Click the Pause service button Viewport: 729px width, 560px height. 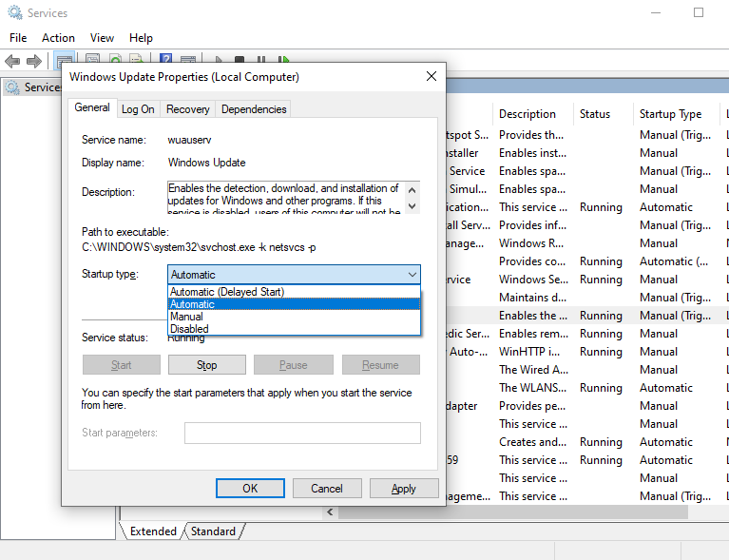(294, 365)
